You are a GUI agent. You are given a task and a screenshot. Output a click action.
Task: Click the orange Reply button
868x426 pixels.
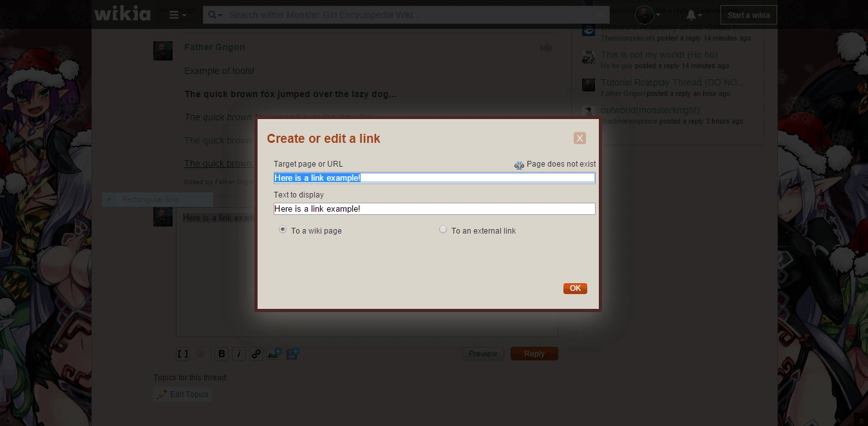pyautogui.click(x=534, y=354)
